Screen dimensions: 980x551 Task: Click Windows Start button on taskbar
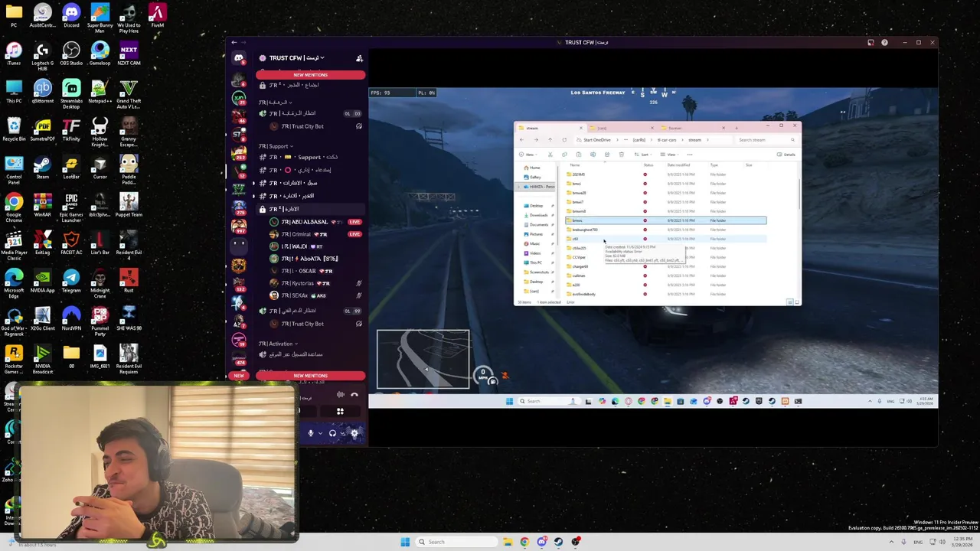pyautogui.click(x=405, y=542)
